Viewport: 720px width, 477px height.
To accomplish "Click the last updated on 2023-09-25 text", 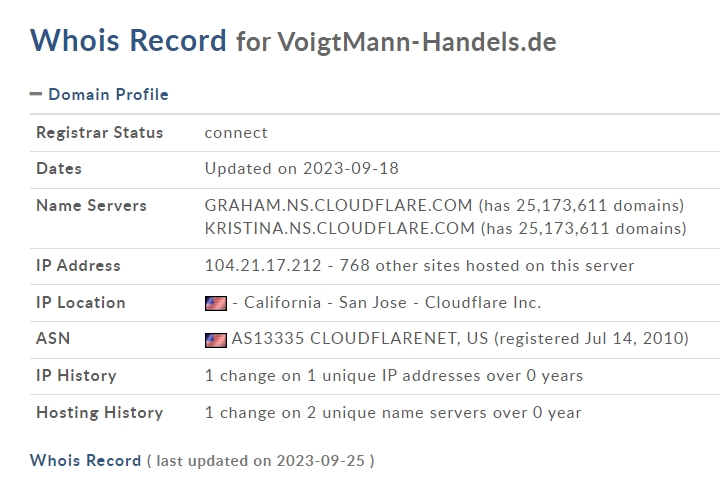I will (x=261, y=460).
